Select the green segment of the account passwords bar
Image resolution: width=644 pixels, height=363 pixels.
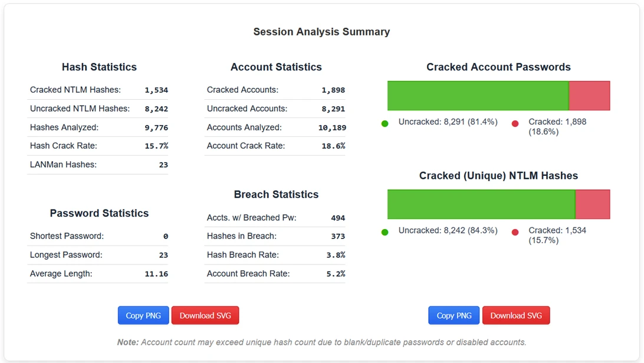478,96
